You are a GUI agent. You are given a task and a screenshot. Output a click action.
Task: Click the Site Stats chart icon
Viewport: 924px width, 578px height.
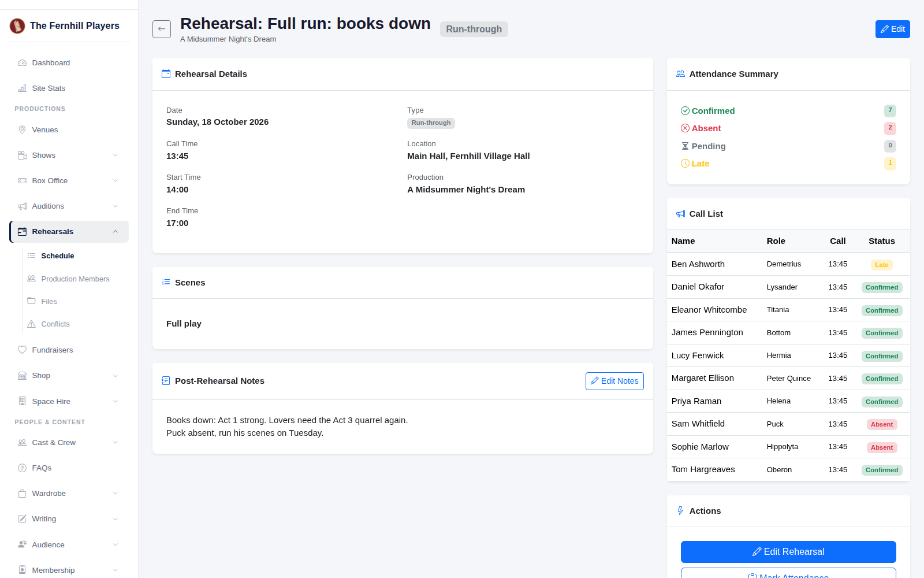click(x=23, y=88)
